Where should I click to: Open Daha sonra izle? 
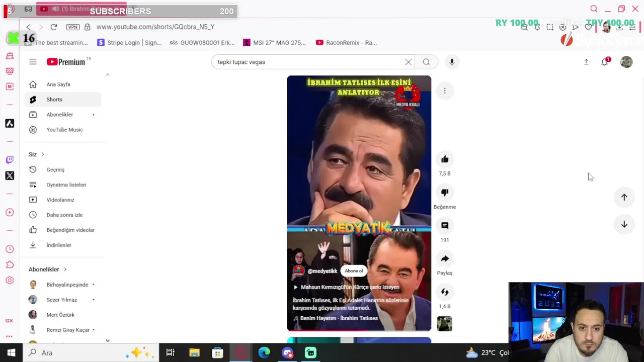[x=62, y=215]
